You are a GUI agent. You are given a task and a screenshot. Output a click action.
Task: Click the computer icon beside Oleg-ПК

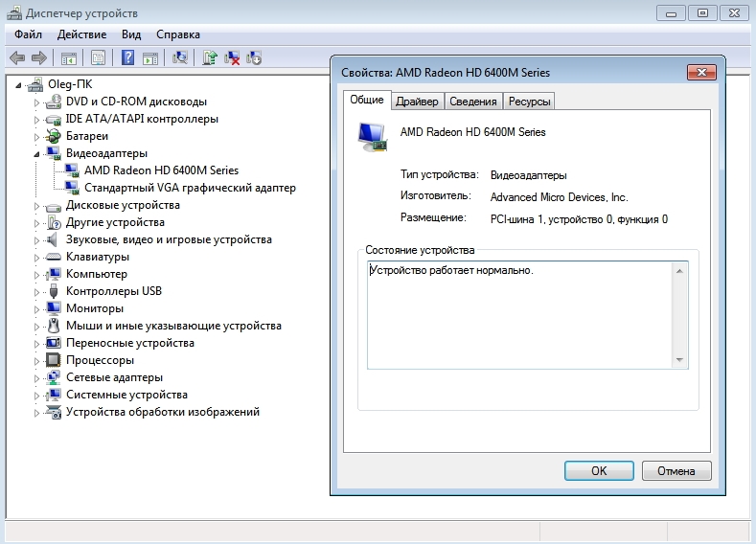(35, 85)
